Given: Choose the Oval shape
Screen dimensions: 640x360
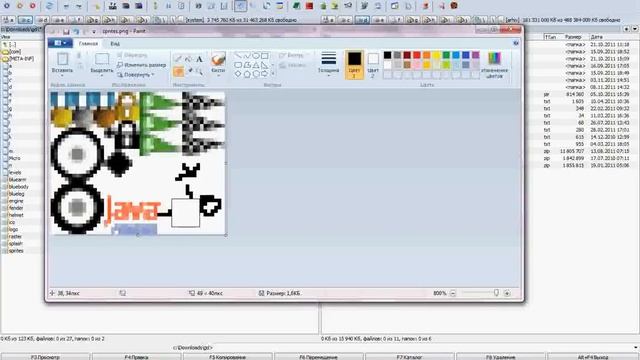Looking at the screenshot, I should click(x=256, y=56).
